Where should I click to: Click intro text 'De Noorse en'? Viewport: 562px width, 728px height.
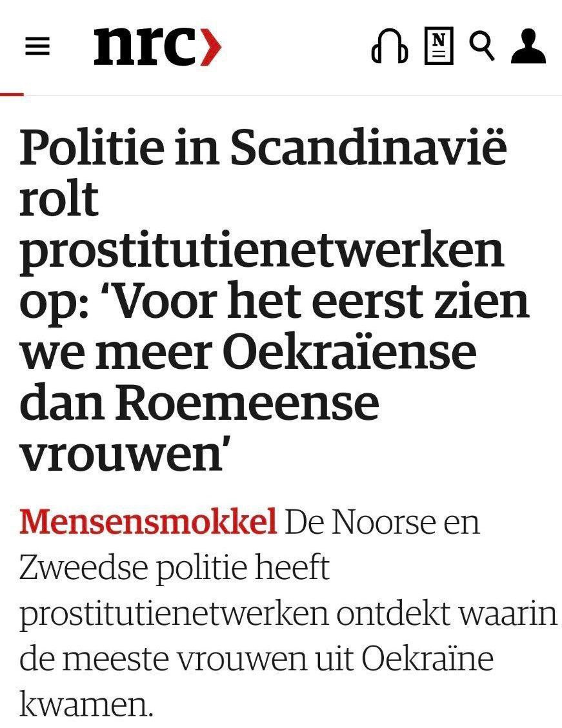click(x=382, y=522)
